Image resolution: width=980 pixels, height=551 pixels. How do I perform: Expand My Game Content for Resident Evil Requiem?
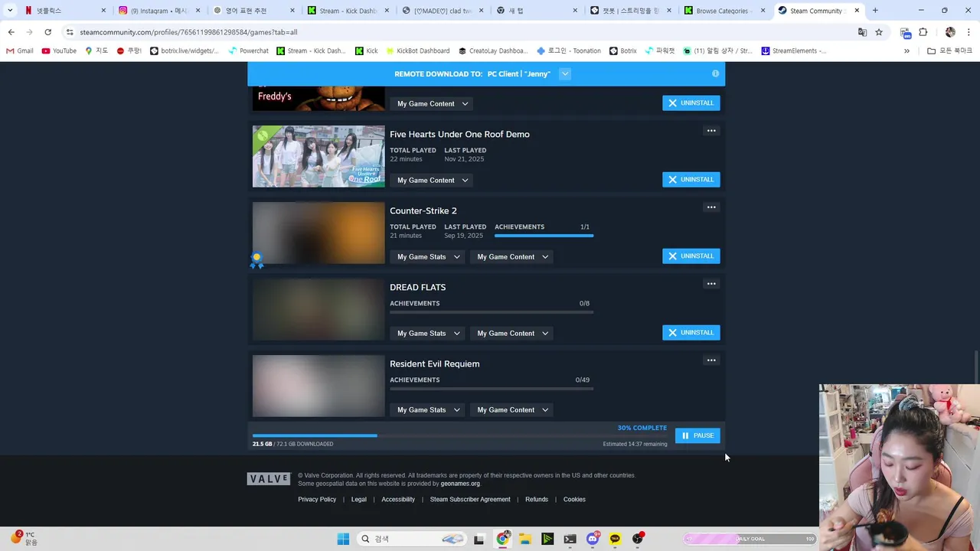pos(512,409)
